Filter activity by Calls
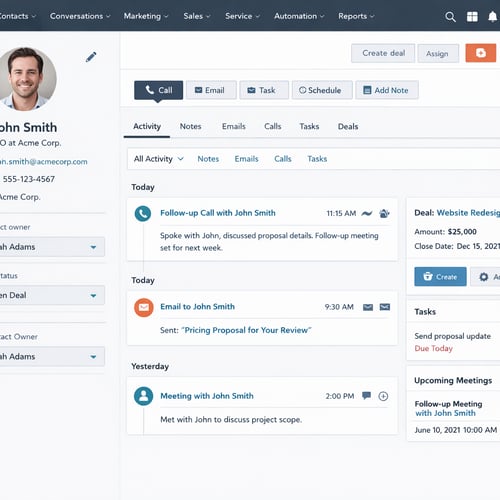The width and height of the screenshot is (500, 500). [283, 159]
